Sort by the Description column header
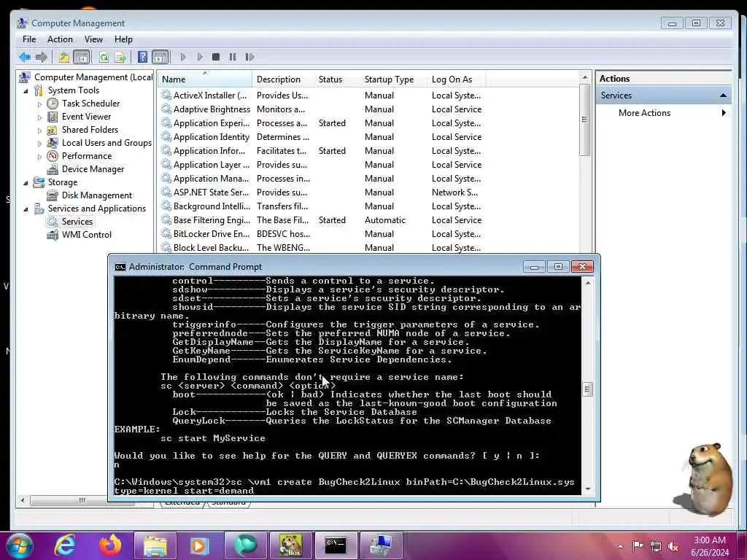The image size is (747, 560). coord(284,79)
